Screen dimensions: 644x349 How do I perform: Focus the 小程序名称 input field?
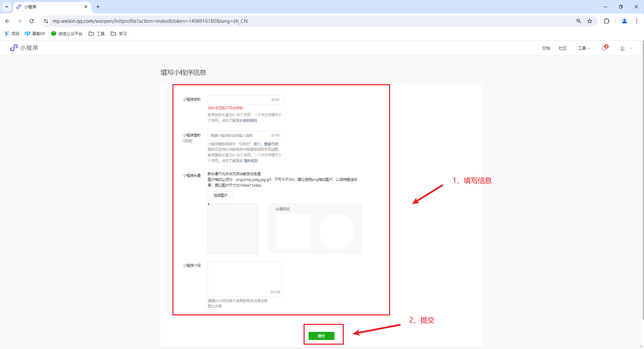click(246, 100)
